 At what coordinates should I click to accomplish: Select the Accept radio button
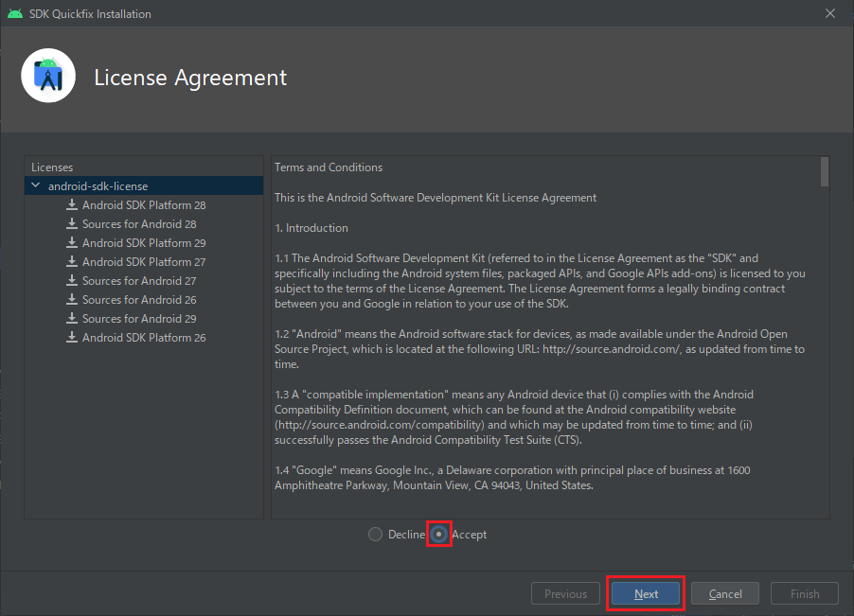coord(439,535)
